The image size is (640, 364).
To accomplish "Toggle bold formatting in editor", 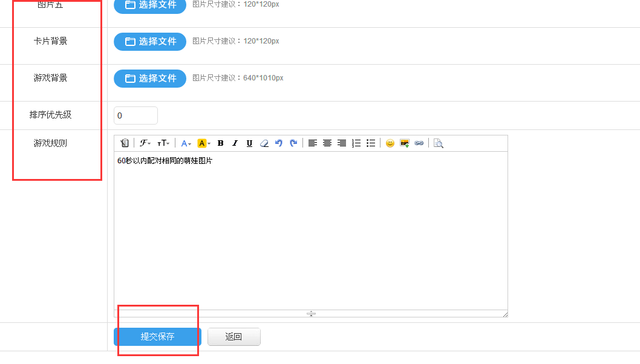I will [221, 143].
